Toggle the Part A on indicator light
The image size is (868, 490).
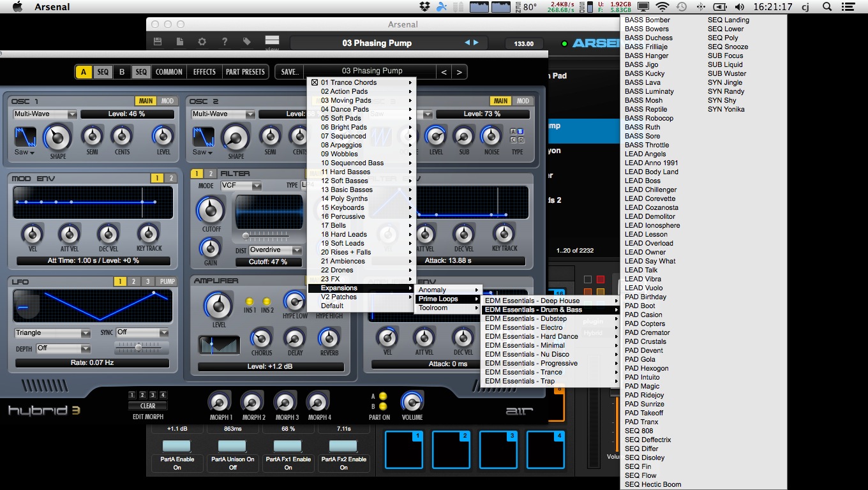383,396
